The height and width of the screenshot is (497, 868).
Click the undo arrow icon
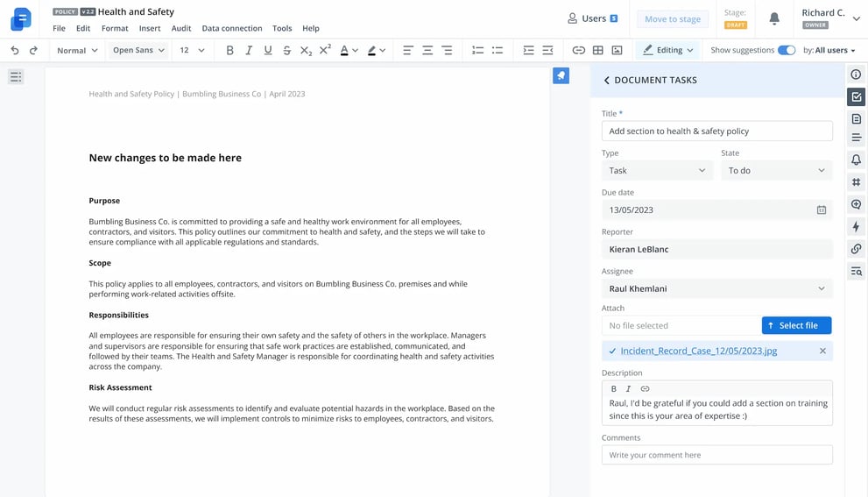point(15,51)
